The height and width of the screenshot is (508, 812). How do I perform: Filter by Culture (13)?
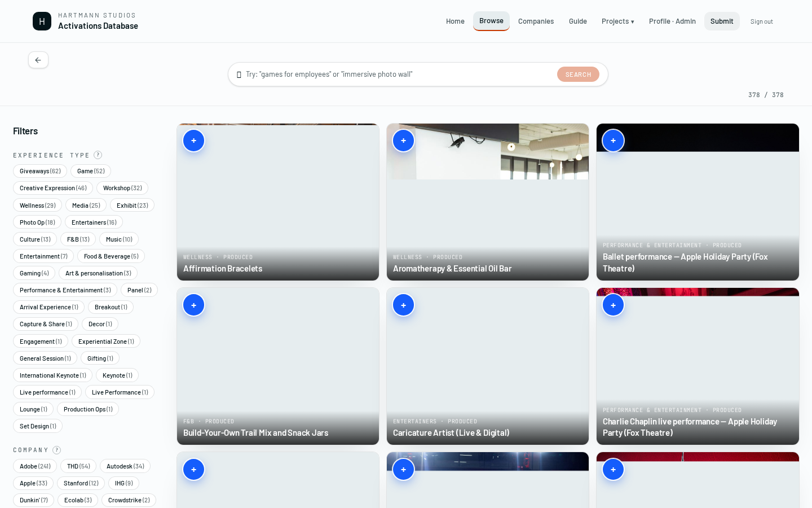[x=35, y=239]
